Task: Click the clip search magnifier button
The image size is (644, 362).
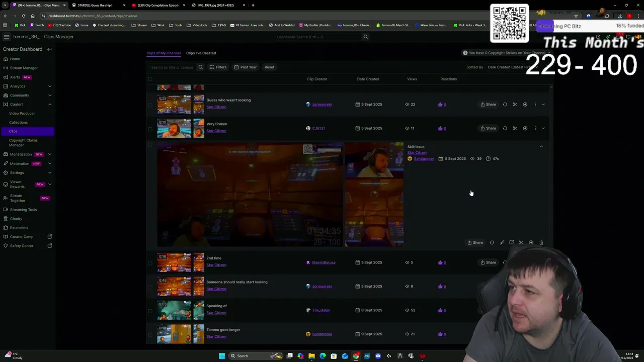Action: click(x=200, y=67)
